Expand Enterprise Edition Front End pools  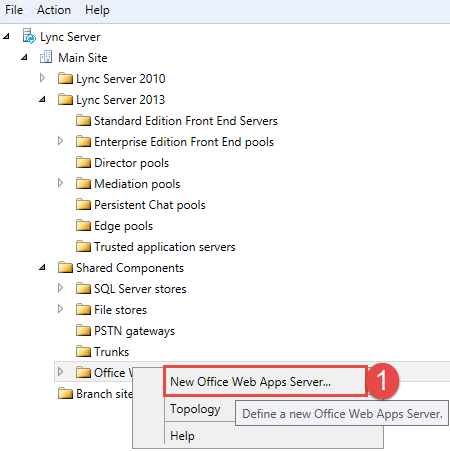[x=60, y=141]
